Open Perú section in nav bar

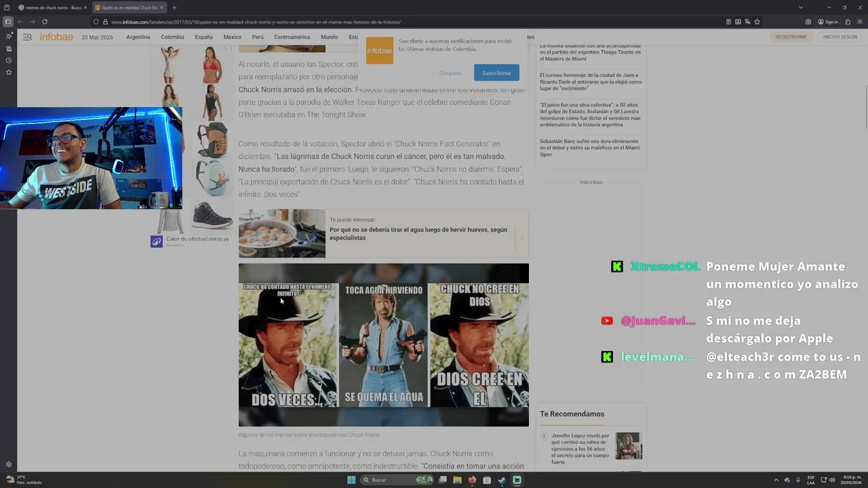pyautogui.click(x=258, y=37)
